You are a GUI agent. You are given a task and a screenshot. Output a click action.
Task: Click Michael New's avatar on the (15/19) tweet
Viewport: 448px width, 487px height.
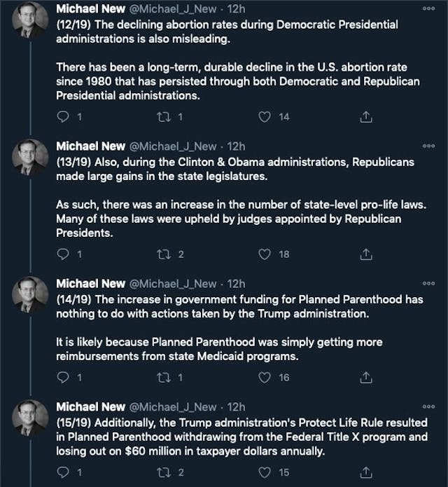coord(31,420)
